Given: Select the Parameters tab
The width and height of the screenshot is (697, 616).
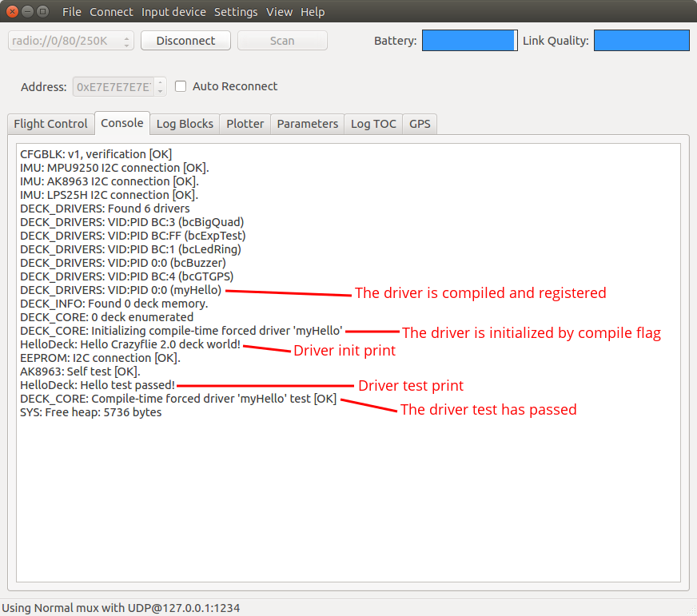Looking at the screenshot, I should pyautogui.click(x=307, y=124).
